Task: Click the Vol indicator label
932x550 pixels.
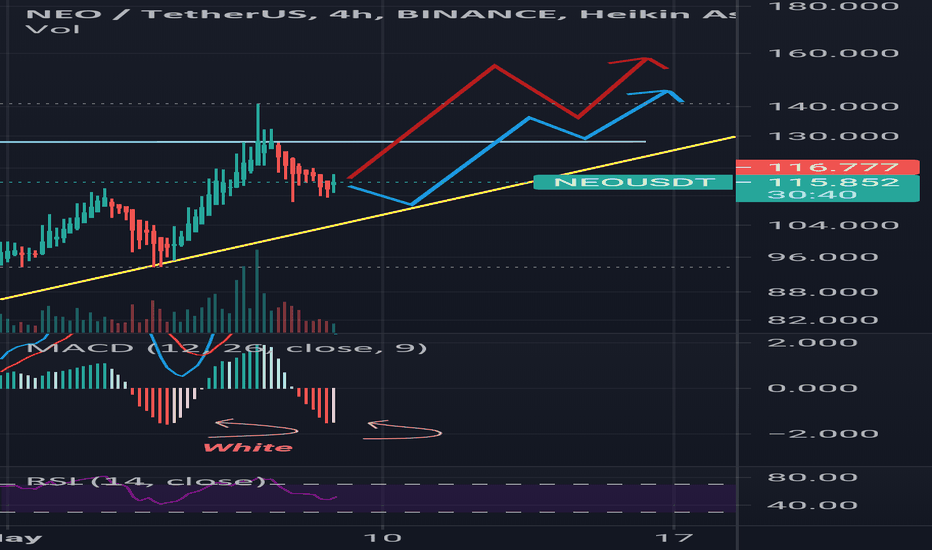Action: (53, 29)
